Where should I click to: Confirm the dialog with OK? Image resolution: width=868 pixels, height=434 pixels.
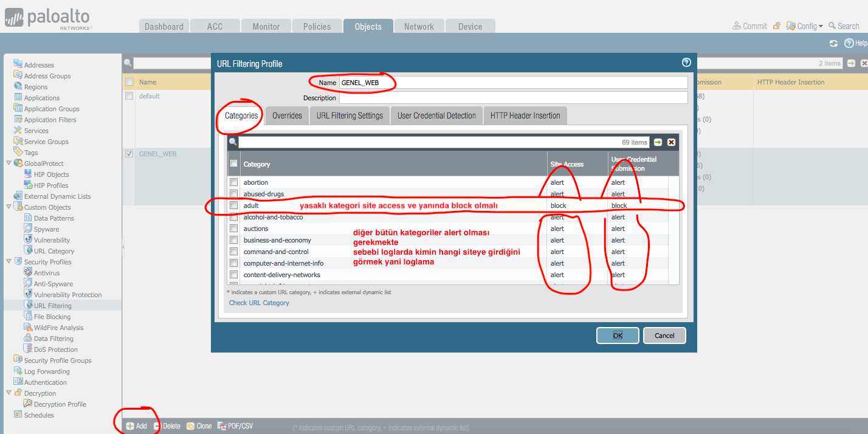(617, 335)
